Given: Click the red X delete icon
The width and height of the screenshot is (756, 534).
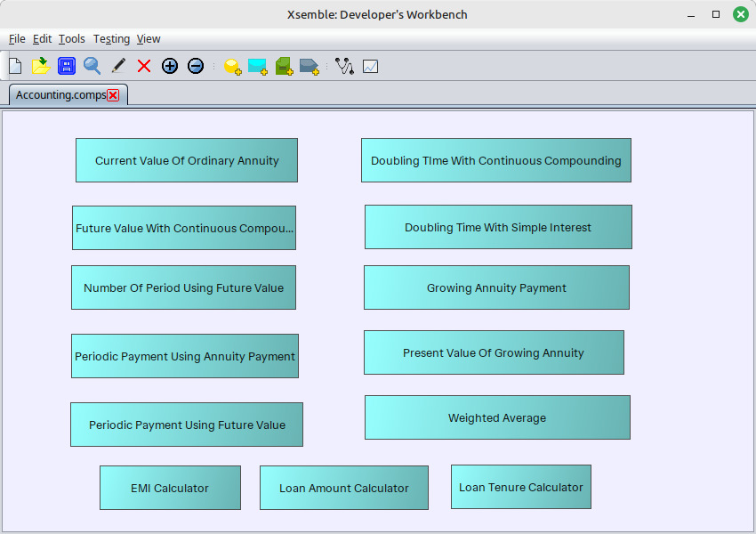Looking at the screenshot, I should [x=144, y=66].
